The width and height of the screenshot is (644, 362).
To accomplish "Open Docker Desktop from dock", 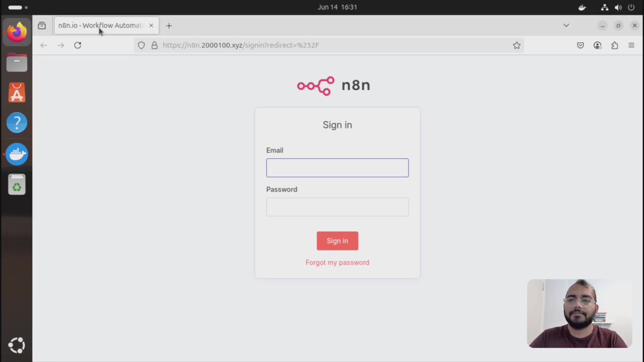I will tap(17, 154).
